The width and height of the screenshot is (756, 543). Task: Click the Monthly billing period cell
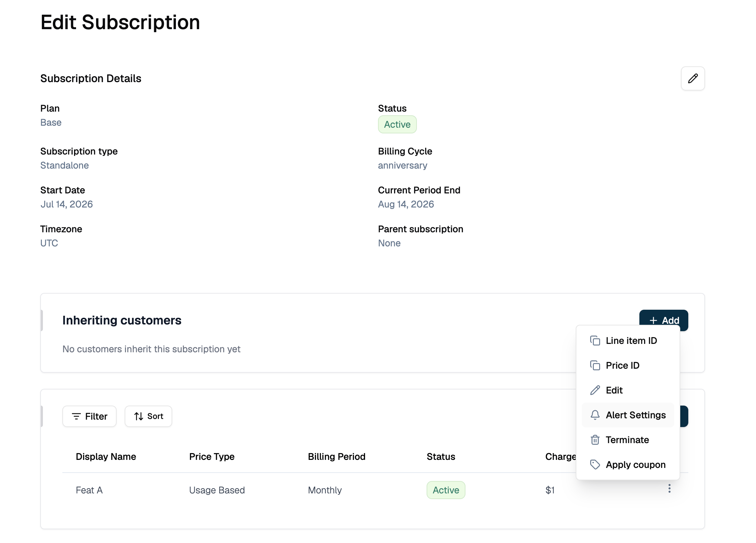pyautogui.click(x=325, y=490)
